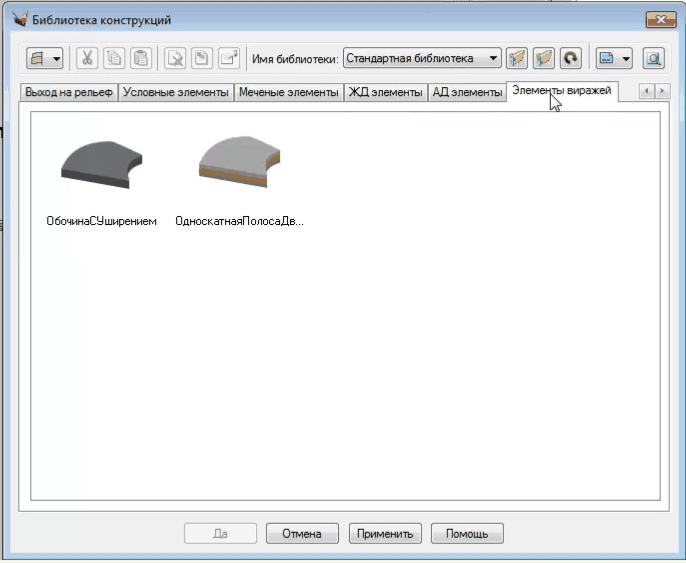Click the first folder icon after library name
686x563 pixels.
(x=517, y=59)
